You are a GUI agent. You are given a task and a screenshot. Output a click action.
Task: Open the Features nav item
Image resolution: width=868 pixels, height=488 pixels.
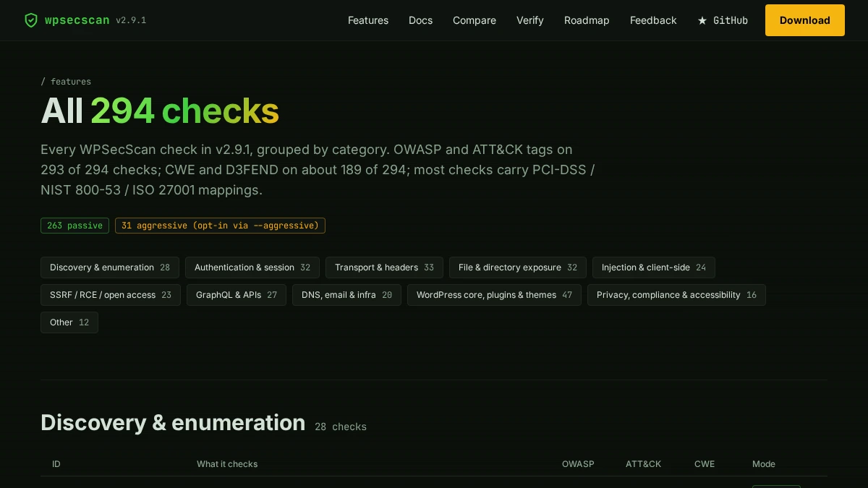[368, 20]
